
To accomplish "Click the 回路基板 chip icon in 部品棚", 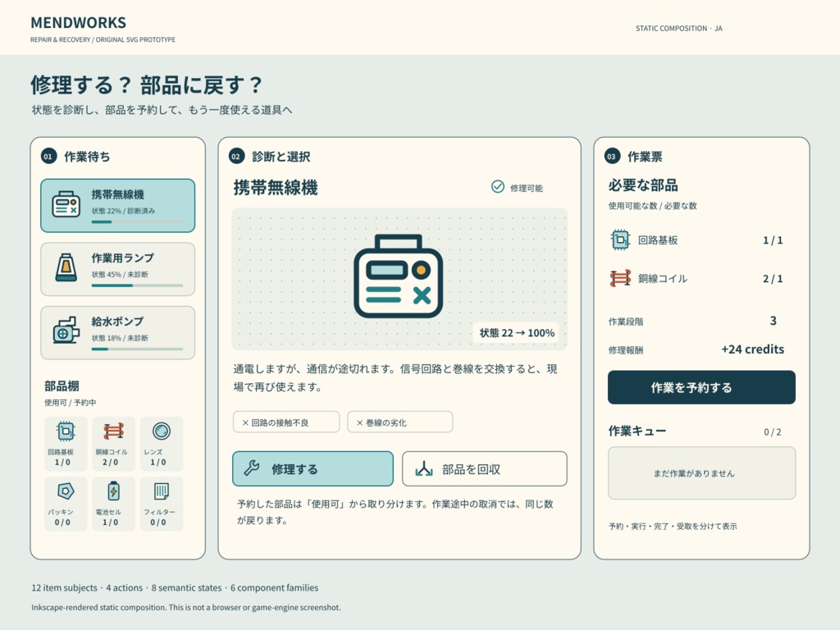I will [x=66, y=431].
